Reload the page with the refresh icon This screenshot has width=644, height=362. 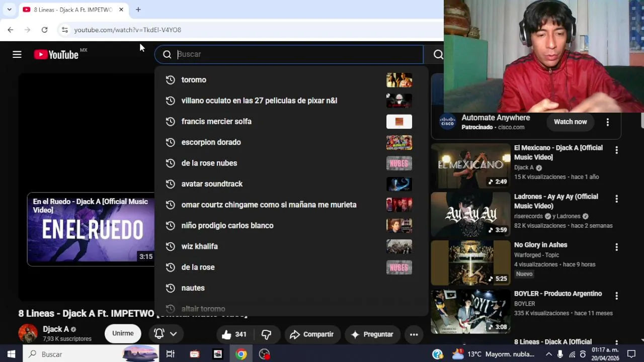point(44,30)
